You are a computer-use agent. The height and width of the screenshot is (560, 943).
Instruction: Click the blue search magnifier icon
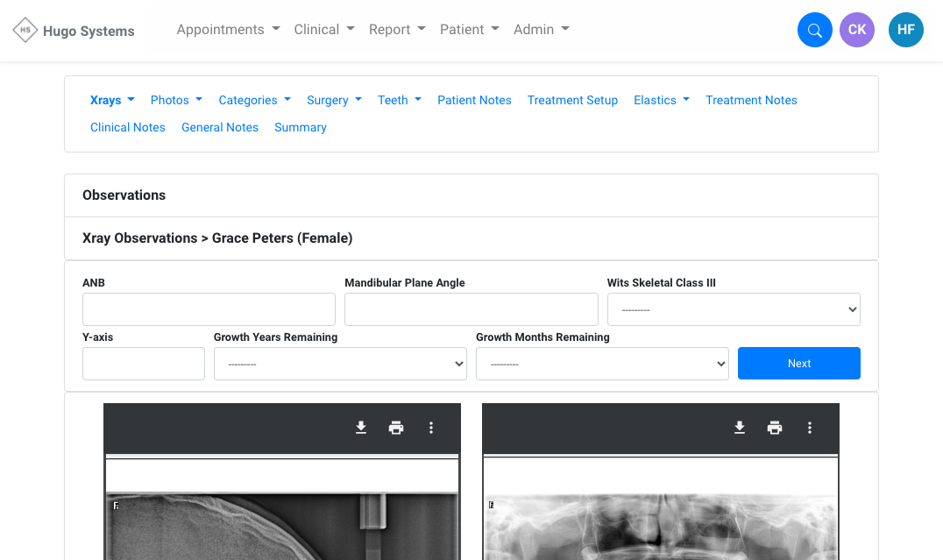pos(814,30)
